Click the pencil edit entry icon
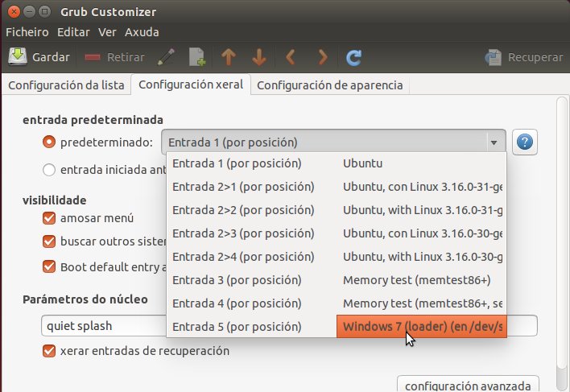The height and width of the screenshot is (392, 570). (166, 57)
